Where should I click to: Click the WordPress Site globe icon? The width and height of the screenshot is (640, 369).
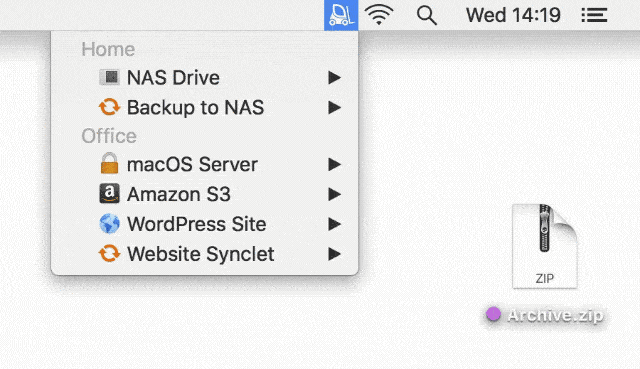109,224
